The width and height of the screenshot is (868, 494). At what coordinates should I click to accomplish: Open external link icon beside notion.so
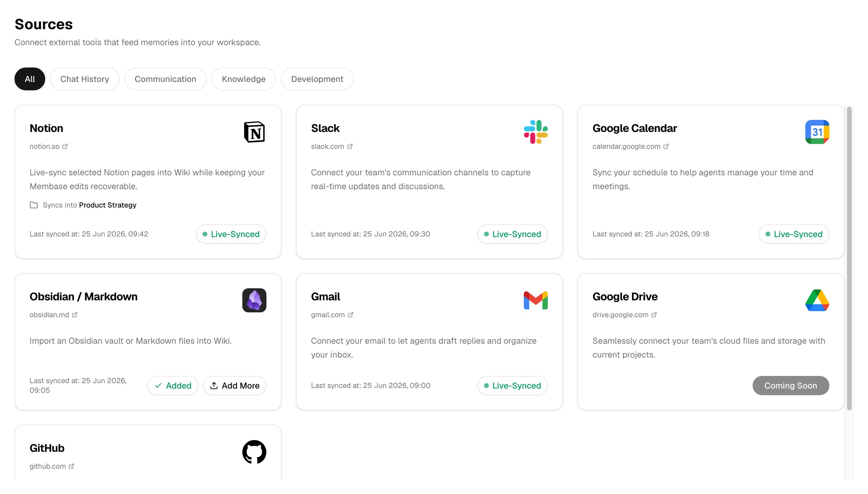[x=65, y=146]
